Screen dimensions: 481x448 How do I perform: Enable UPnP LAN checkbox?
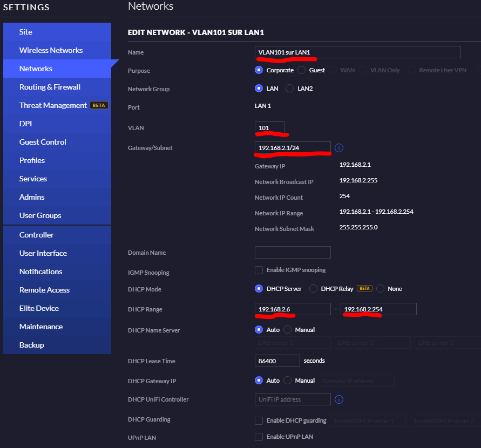point(259,437)
